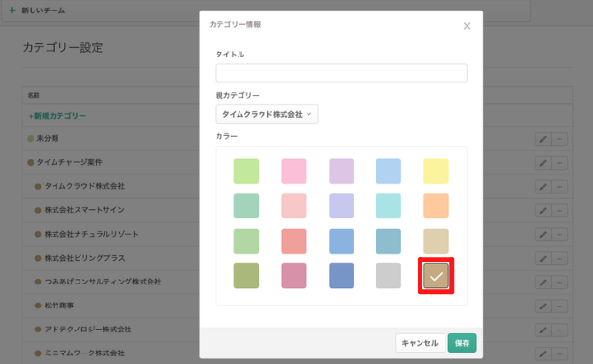
Task: Remove アドテクノロジー株式会社 with its minus icon
Action: [x=559, y=330]
